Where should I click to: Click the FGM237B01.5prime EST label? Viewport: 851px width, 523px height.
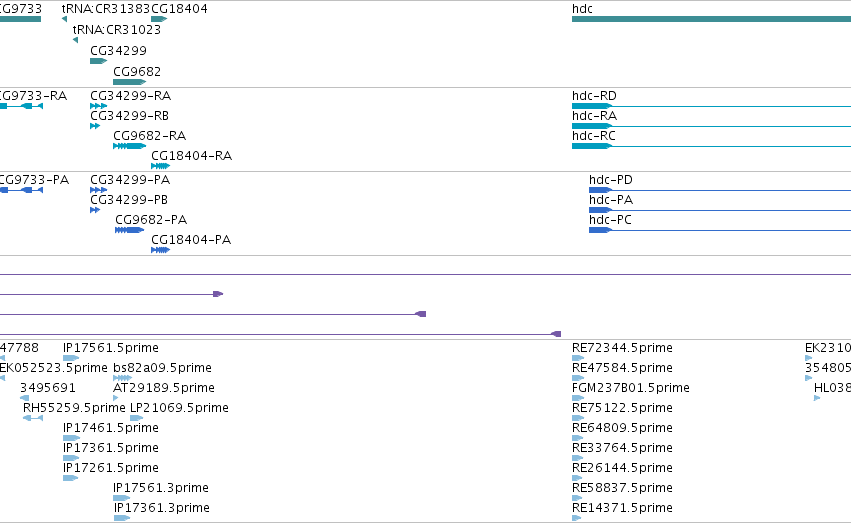click(x=631, y=388)
